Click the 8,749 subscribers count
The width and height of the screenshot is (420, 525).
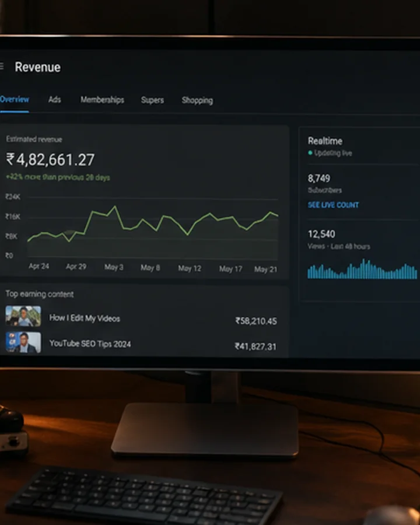pos(319,178)
